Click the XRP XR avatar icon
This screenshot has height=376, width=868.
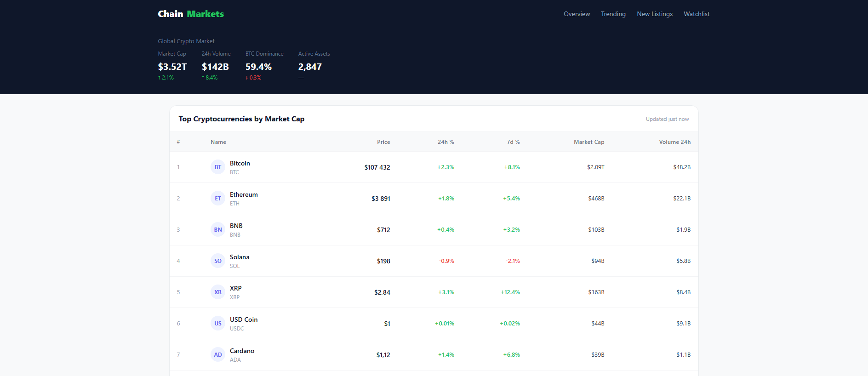tap(218, 292)
